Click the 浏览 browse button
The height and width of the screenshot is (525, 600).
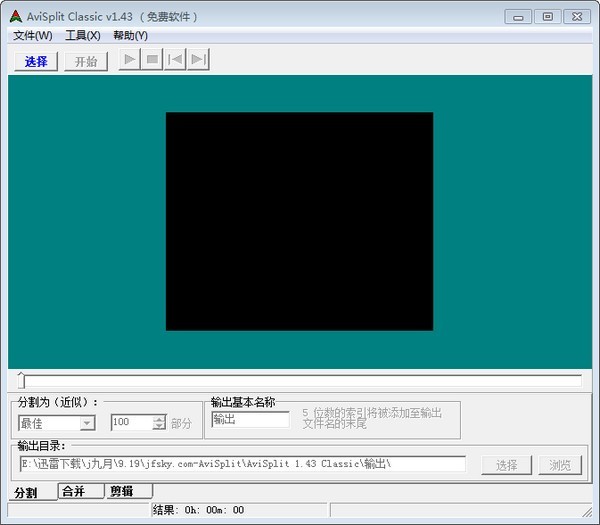[x=560, y=465]
